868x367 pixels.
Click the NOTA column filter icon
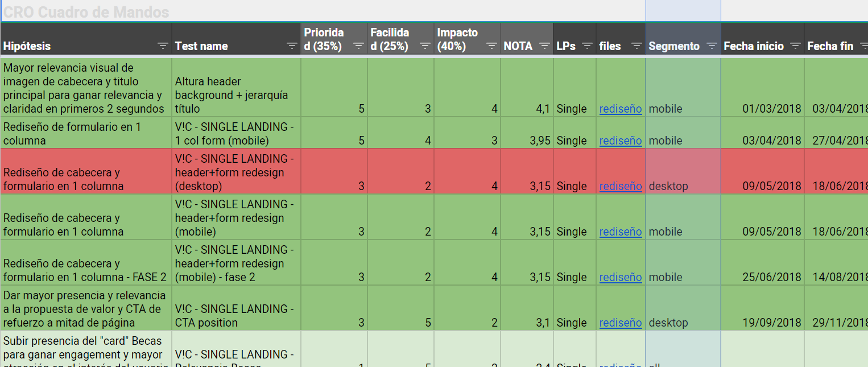[544, 46]
